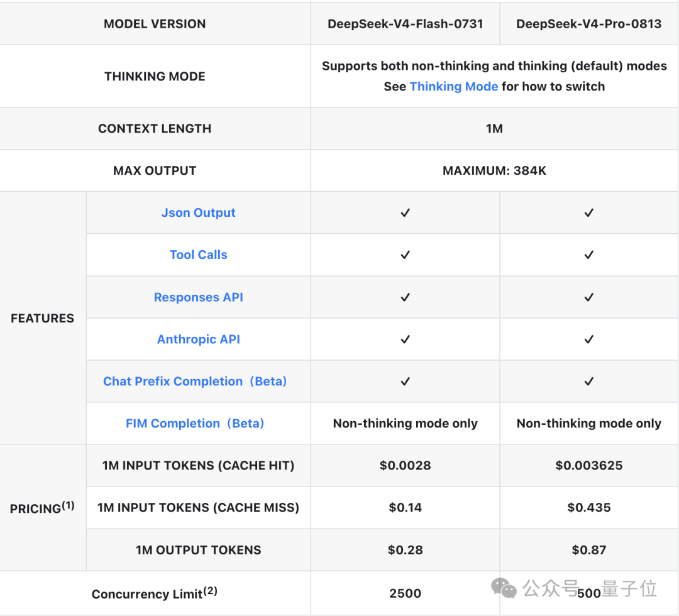Select the MAXIMUM: 384K value
679x616 pixels.
click(494, 170)
